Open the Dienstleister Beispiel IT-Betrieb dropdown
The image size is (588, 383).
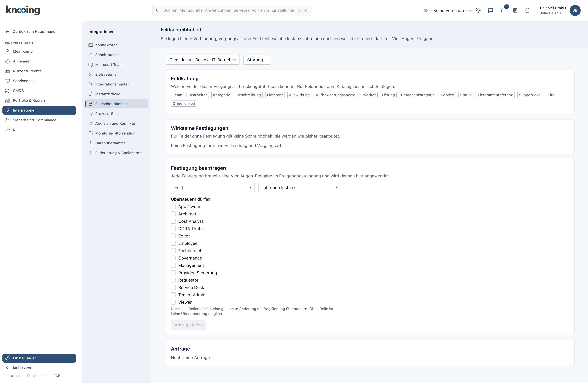(203, 60)
